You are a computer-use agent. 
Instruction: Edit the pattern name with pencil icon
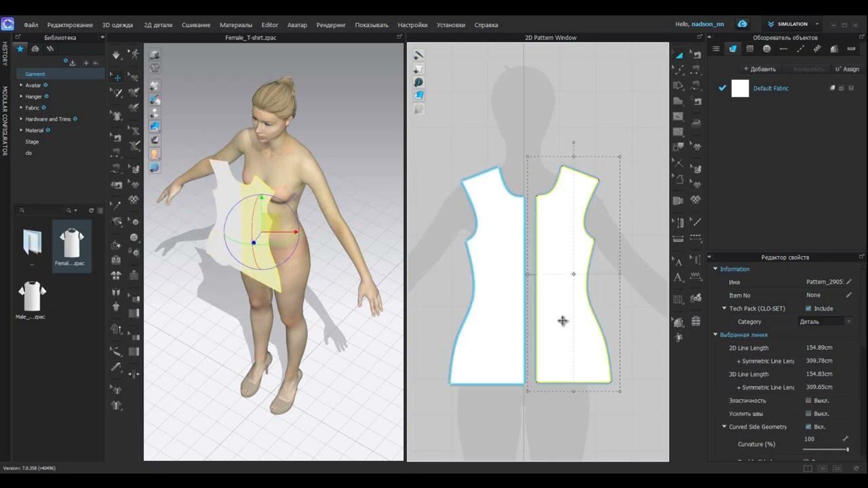point(848,282)
